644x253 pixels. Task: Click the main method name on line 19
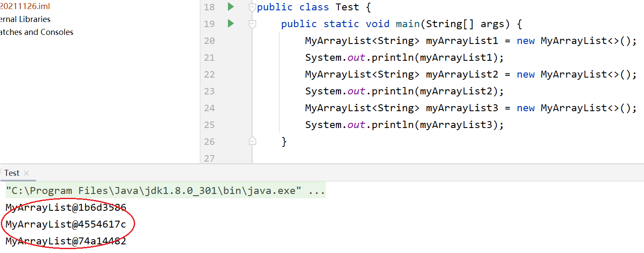(408, 24)
